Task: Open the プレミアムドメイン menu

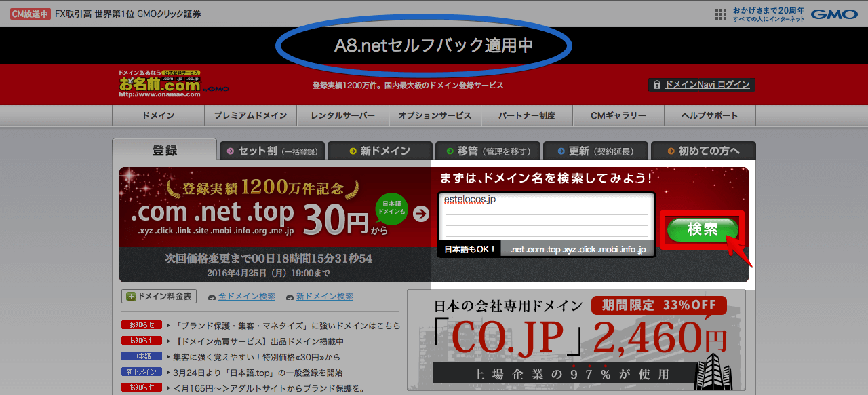Action: coord(250,115)
